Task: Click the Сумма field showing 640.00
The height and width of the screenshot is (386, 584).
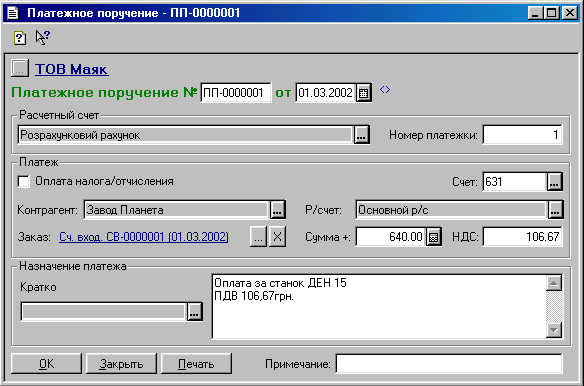Action: tap(390, 237)
